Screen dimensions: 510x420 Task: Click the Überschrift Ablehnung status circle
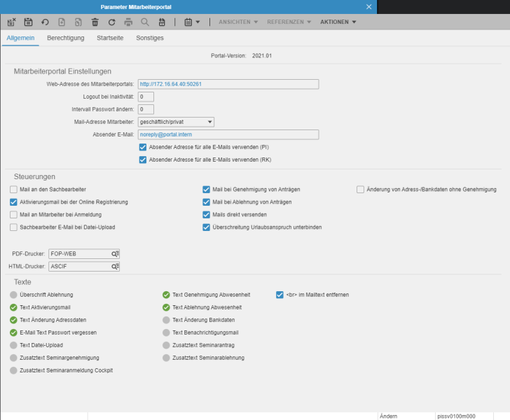click(x=13, y=295)
